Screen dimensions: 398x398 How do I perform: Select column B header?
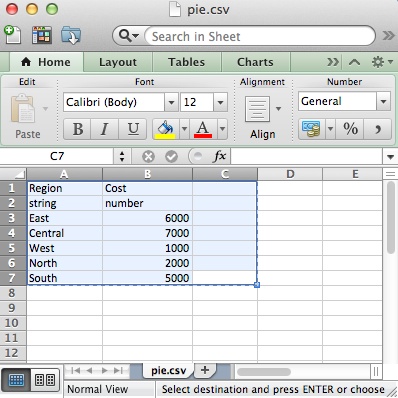tap(147, 174)
